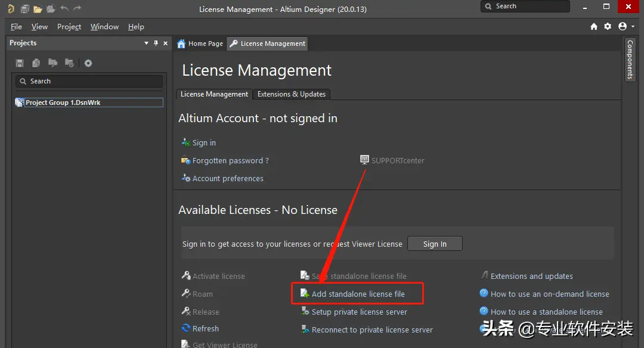Viewport: 644px width, 348px height.
Task: Click the Save All icon in the title bar
Action: point(51,8)
